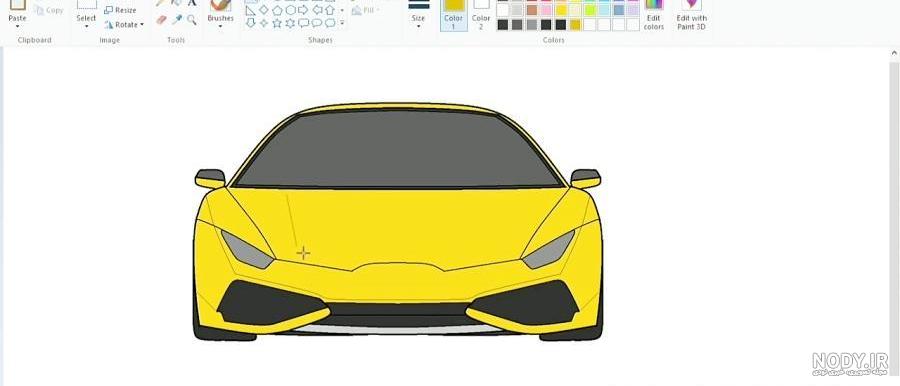
Task: Click the car's right side mirror on canvas
Action: (x=585, y=179)
